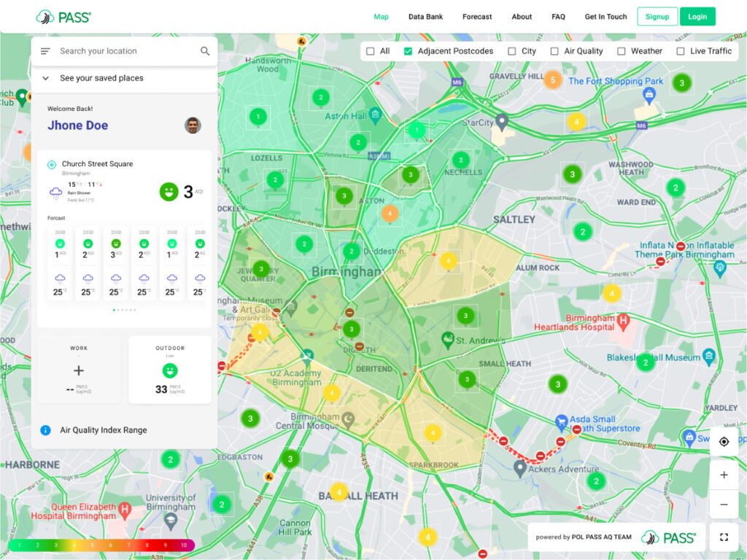Click the map zoom in icon

click(724, 475)
